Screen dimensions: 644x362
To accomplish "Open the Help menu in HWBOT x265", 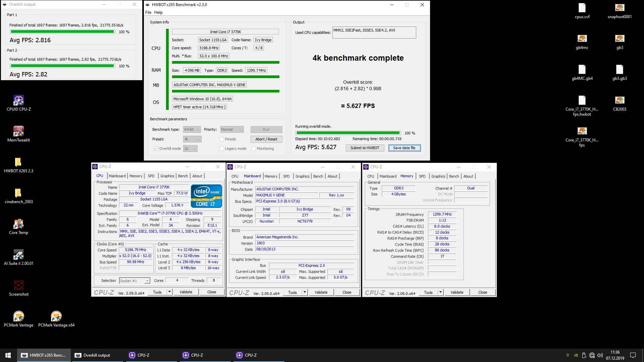I will click(x=158, y=12).
